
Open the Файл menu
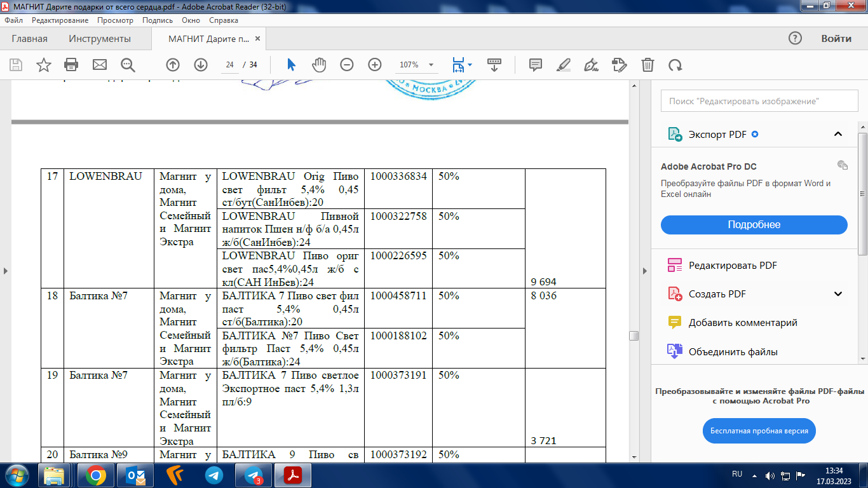tap(13, 20)
